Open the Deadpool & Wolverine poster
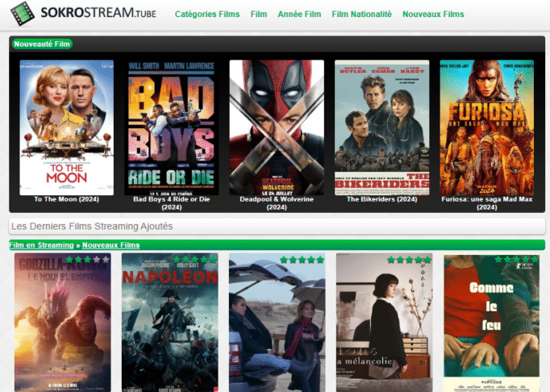This screenshot has height=392, width=550. point(277,127)
